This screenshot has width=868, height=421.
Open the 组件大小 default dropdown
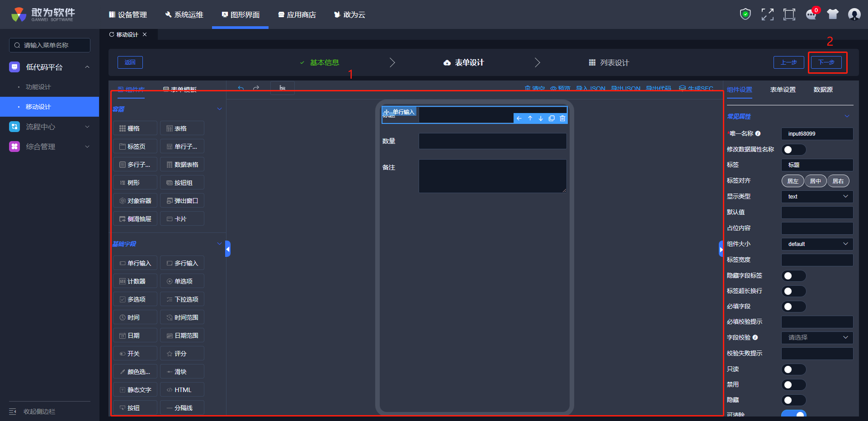coord(817,244)
